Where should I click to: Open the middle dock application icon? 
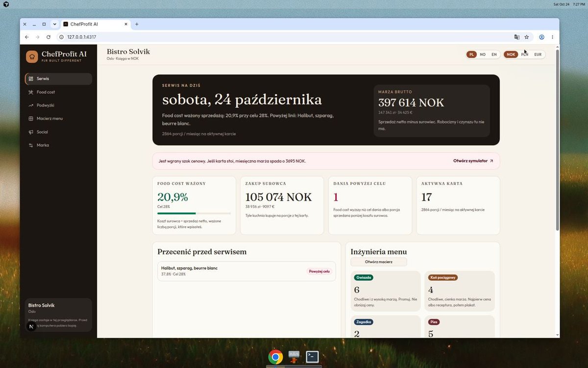[x=294, y=357]
